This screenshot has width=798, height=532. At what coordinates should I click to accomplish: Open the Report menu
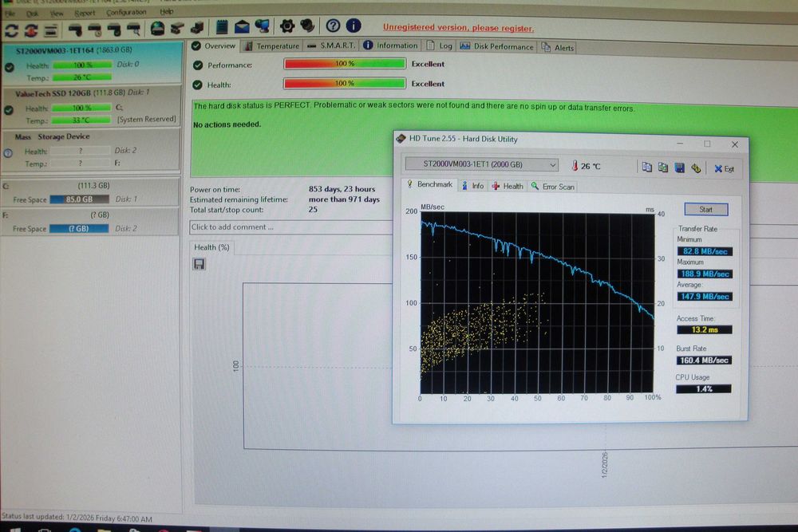85,13
